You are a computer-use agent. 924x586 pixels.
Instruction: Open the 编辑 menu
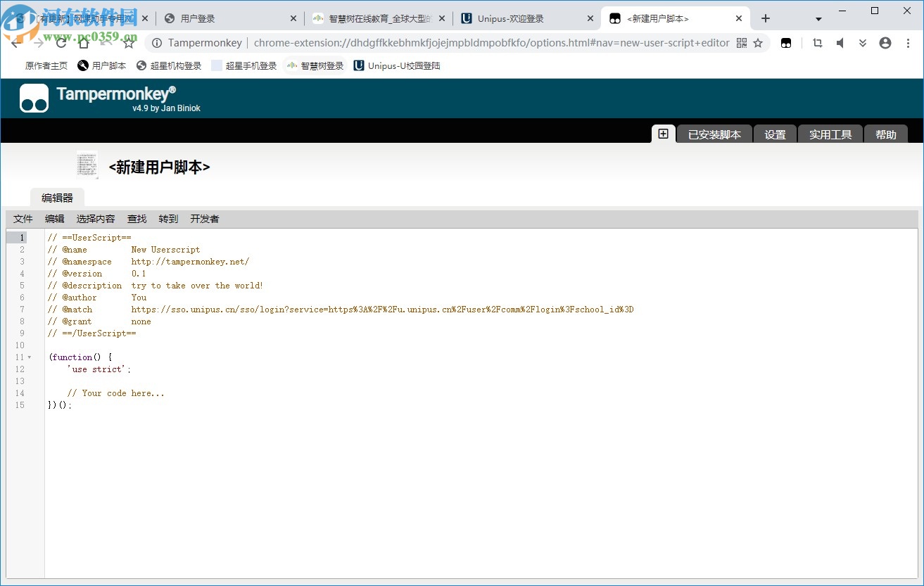[55, 219]
